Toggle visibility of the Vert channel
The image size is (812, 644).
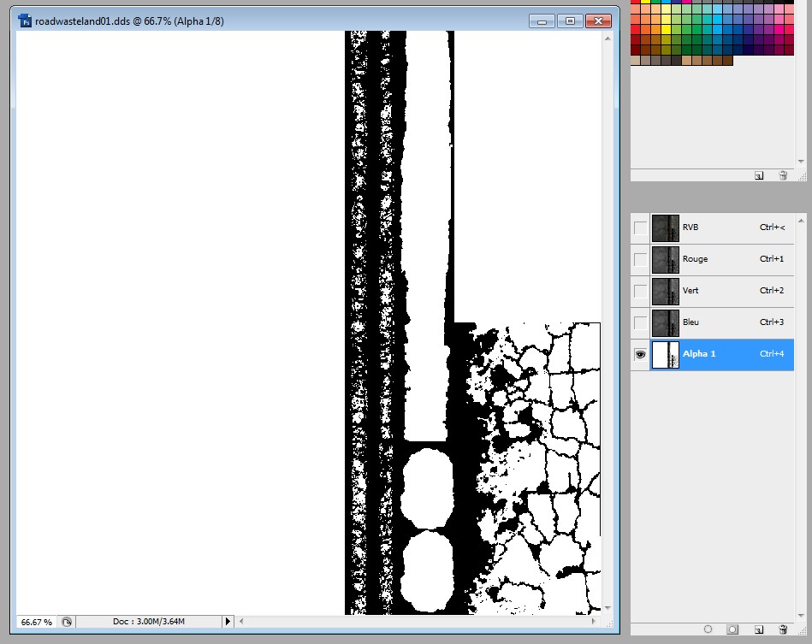tap(641, 291)
